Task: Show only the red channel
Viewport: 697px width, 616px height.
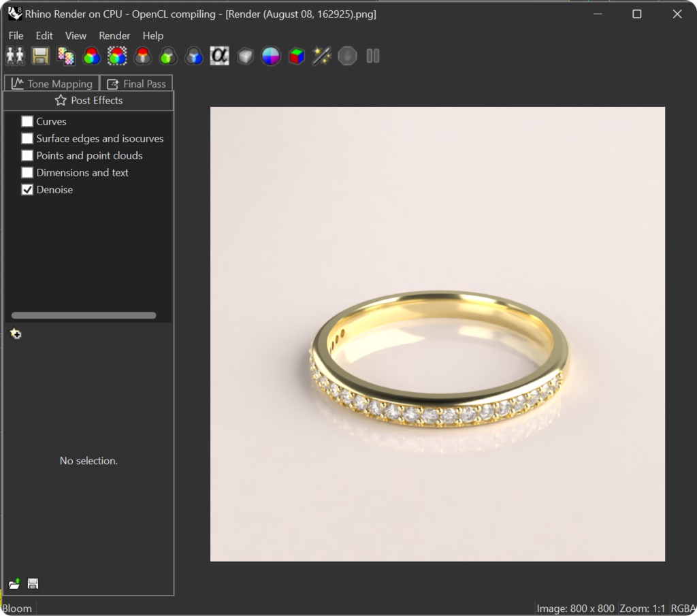Action: (x=143, y=56)
